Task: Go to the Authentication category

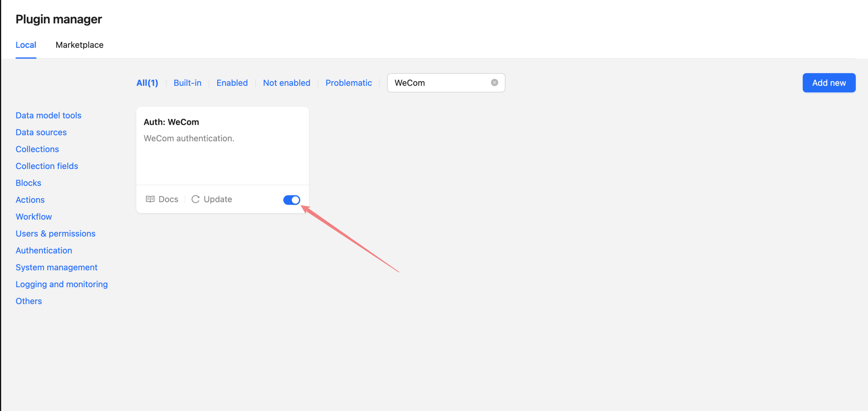Action: tap(44, 250)
